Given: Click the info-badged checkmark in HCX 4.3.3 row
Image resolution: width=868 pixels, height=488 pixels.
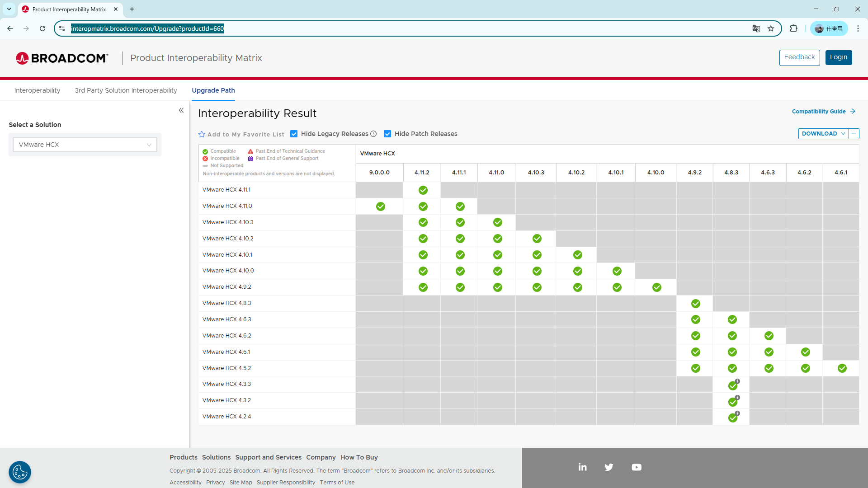Looking at the screenshot, I should pyautogui.click(x=733, y=385).
